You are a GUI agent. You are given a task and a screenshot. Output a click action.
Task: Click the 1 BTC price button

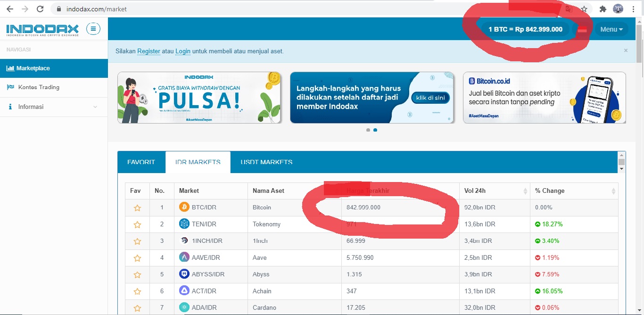point(525,29)
